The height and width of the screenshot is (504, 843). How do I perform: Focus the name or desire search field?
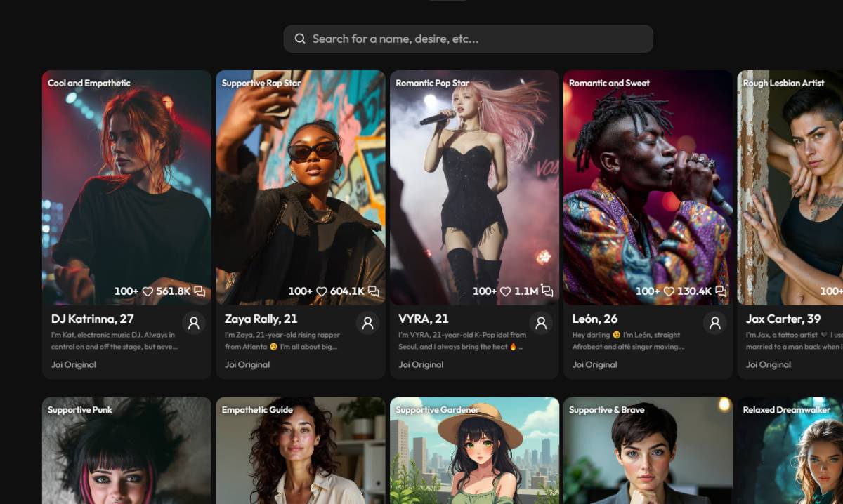pyautogui.click(x=468, y=39)
